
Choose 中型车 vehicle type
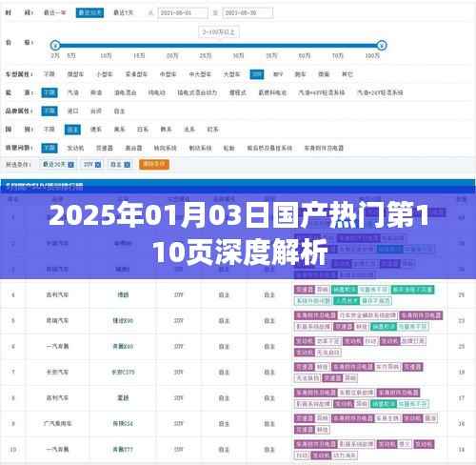tap(169, 74)
